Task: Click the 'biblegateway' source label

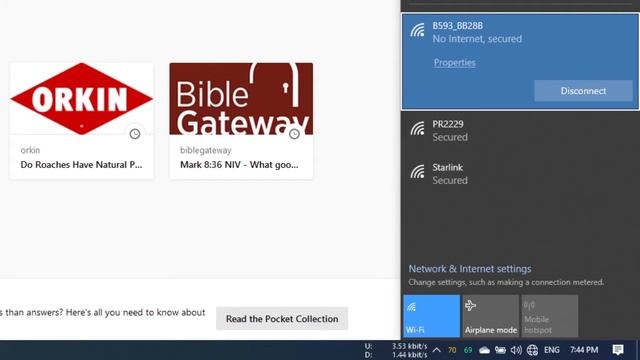Action: tap(206, 150)
